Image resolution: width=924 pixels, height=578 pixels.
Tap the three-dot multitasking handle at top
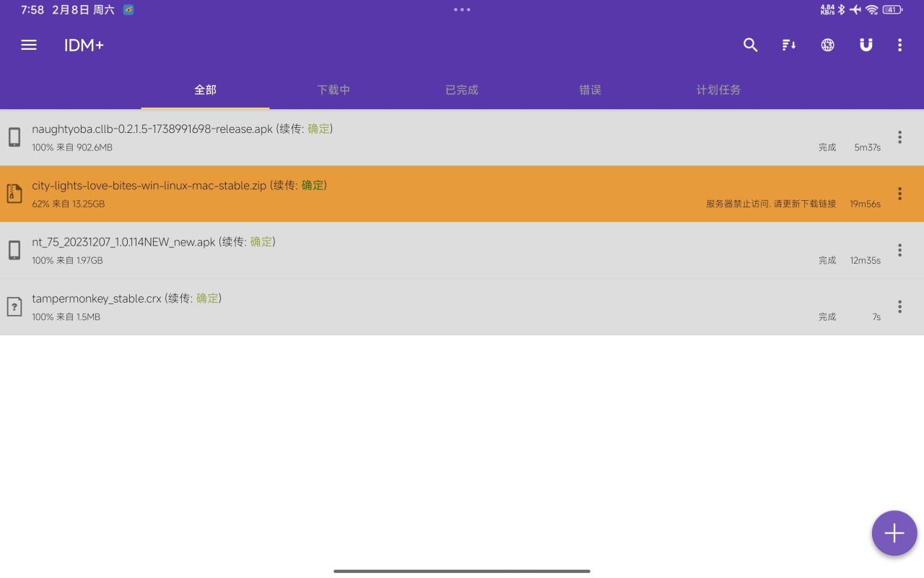462,9
